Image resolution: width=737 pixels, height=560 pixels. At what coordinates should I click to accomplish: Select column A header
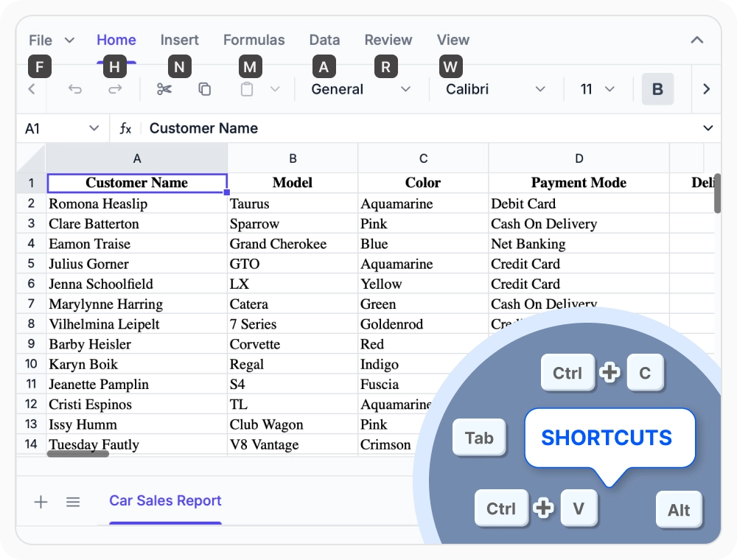click(137, 159)
